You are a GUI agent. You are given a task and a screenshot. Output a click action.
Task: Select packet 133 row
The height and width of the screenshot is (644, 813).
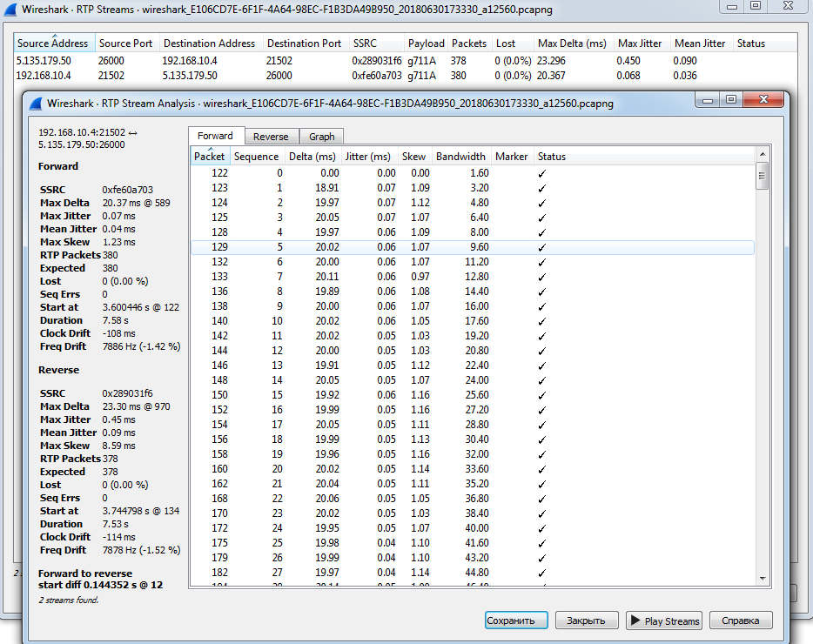473,277
